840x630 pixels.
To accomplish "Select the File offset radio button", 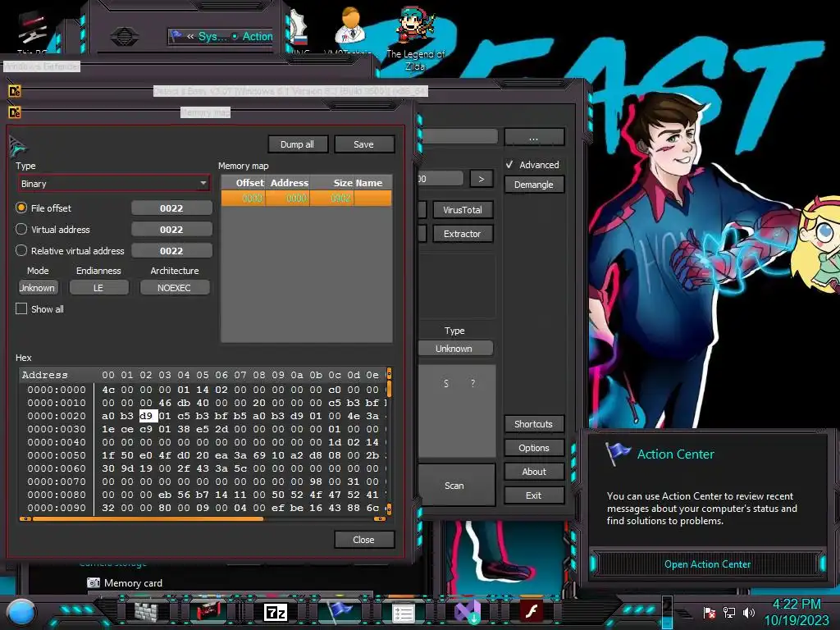I will 21,208.
